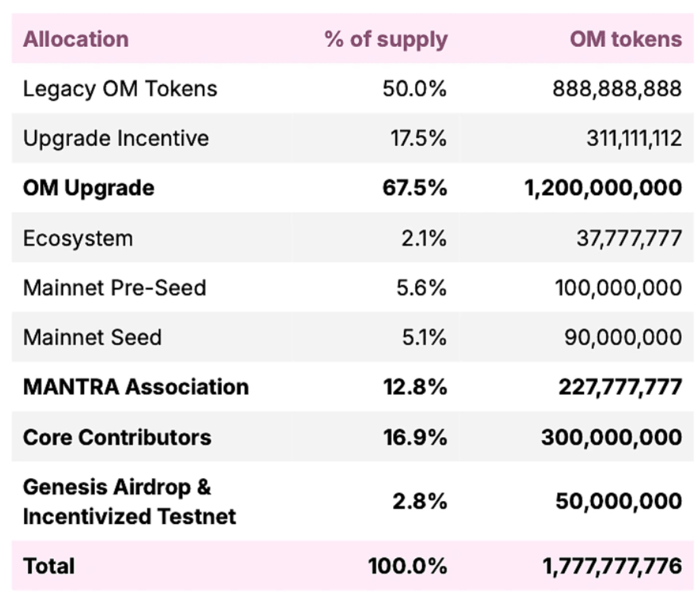Viewport: 700px width, 600px height.
Task: Click the 1,200,000,000 token value
Action: [603, 188]
